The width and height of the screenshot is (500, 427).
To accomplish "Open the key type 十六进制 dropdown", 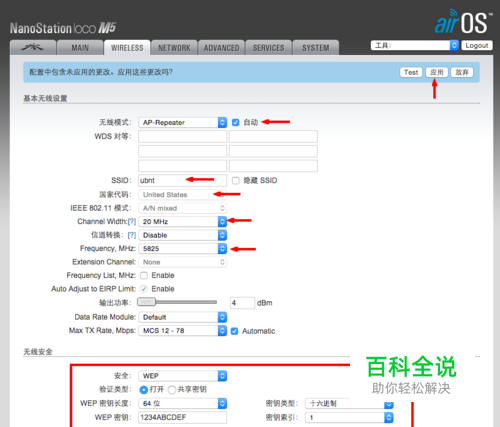I will coord(349,404).
